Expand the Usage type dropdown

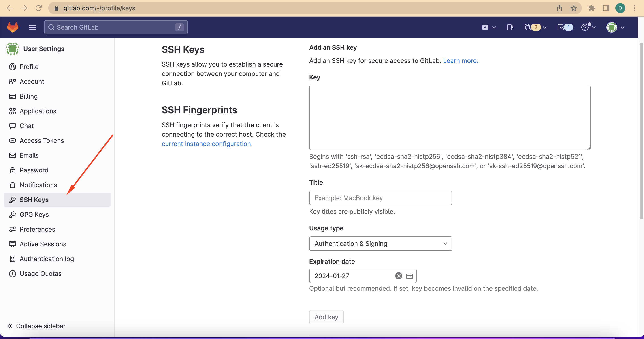tap(380, 243)
